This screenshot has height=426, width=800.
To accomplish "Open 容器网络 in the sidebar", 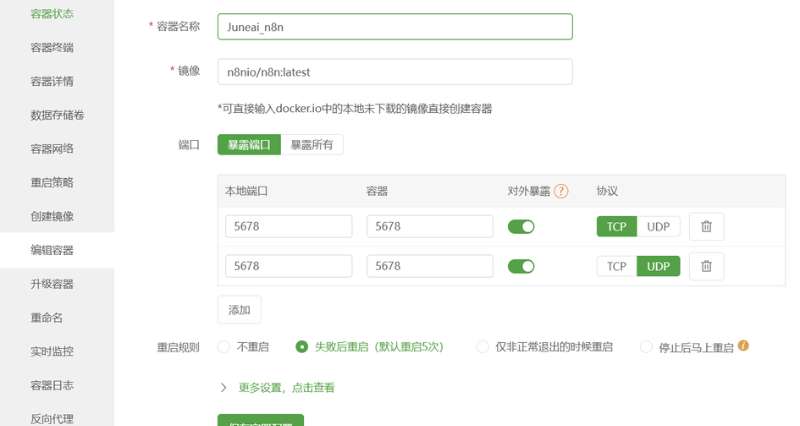I will coord(52,148).
